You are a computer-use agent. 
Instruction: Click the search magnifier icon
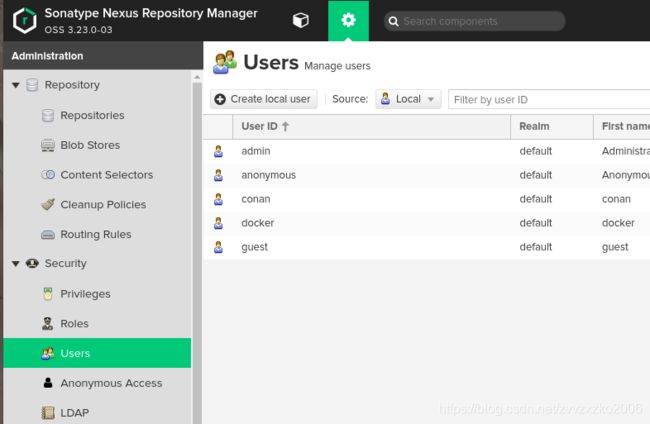(393, 21)
